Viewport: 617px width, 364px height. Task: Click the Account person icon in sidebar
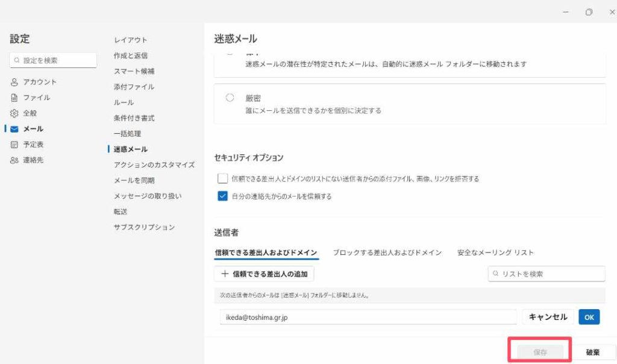(x=14, y=82)
